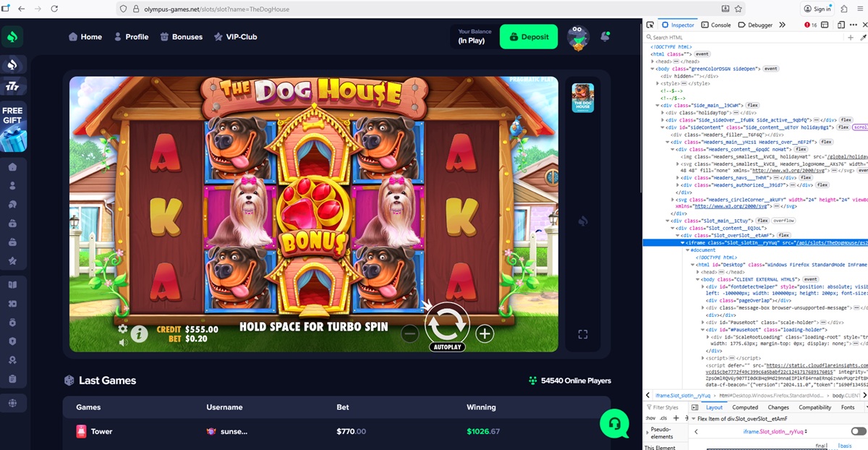Viewport: 868px width, 450px height.
Task: Open the Computed tab in DevTools
Action: [x=745, y=407]
